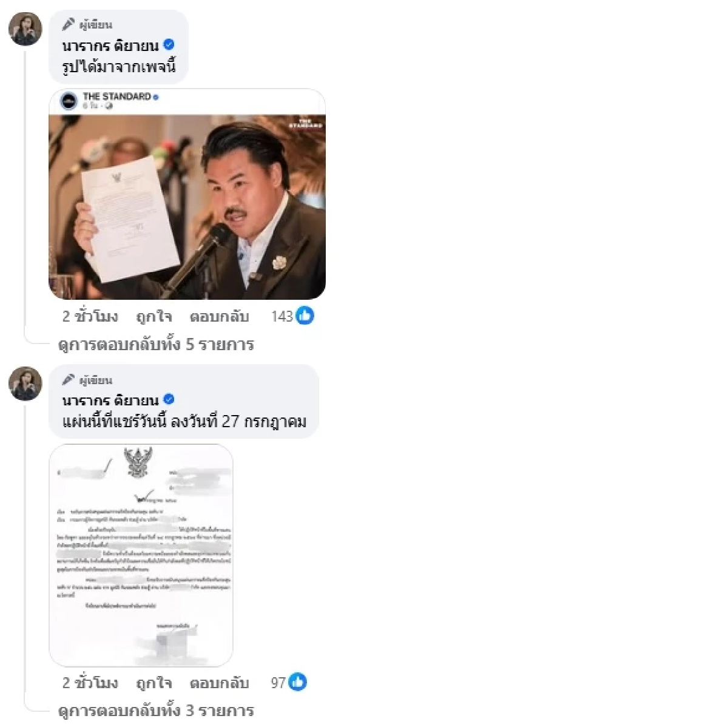Reply to second comment with ตอบกลับ
This screenshot has height=727, width=728.
pos(219,683)
